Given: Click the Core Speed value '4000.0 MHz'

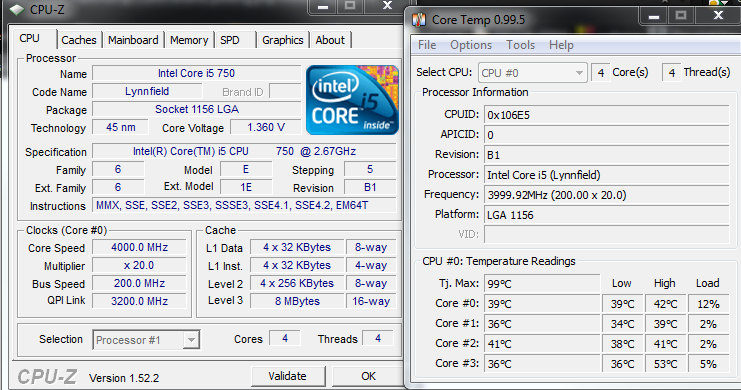Looking at the screenshot, I should (x=139, y=247).
